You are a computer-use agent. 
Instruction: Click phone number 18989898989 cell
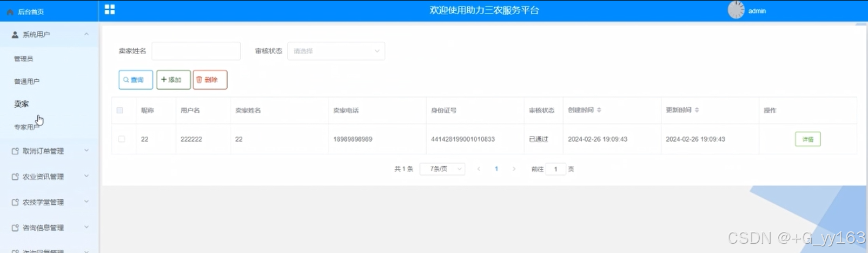353,139
